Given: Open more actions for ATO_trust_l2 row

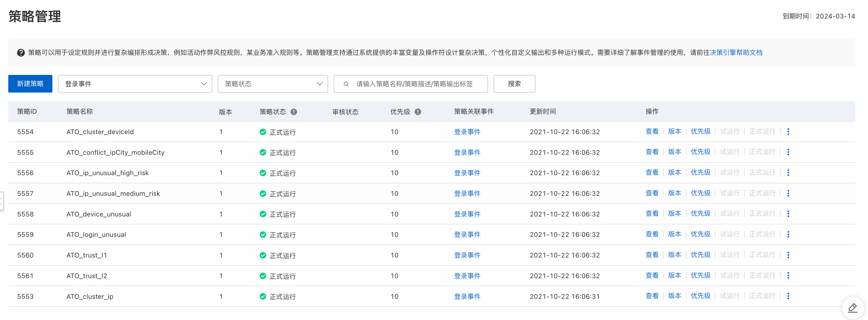Looking at the screenshot, I should coord(788,276).
